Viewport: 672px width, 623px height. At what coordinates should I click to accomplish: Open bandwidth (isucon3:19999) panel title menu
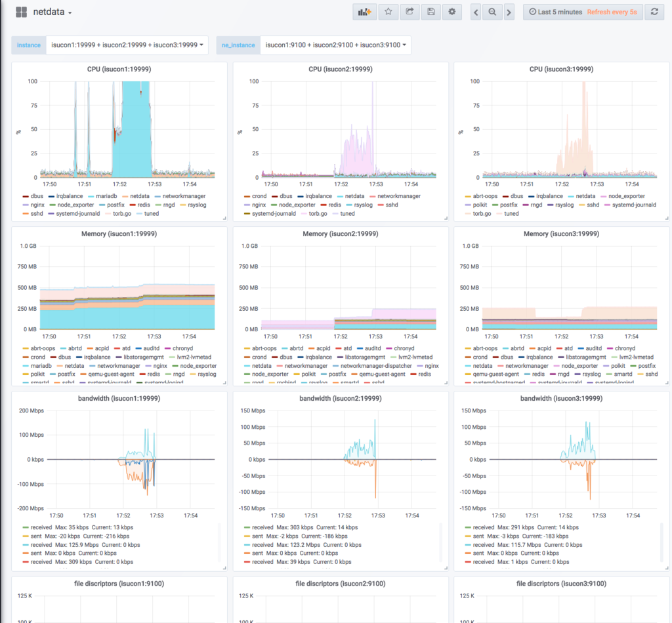562,398
